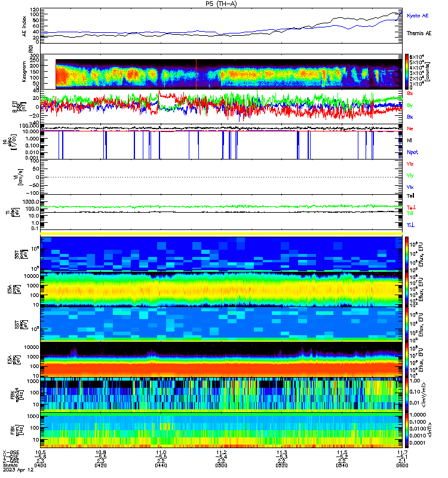This screenshot has height=478, width=448.
Task: Click the SST electrons spectrogram panel
Action: [x=221, y=324]
